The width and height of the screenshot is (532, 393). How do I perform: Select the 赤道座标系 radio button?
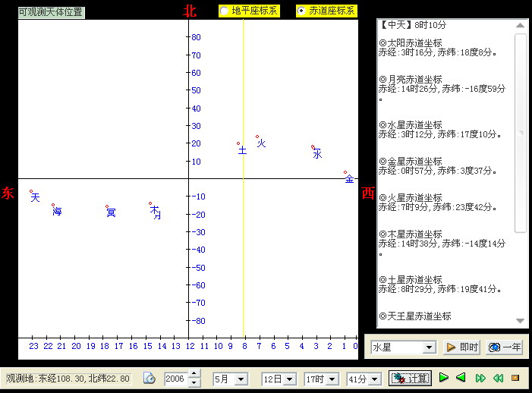[301, 11]
